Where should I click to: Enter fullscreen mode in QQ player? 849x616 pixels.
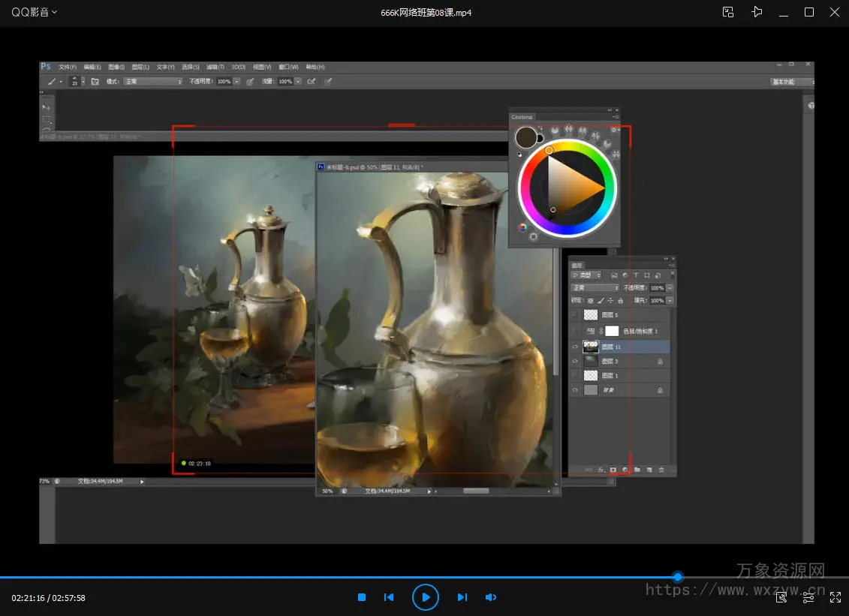coord(835,597)
